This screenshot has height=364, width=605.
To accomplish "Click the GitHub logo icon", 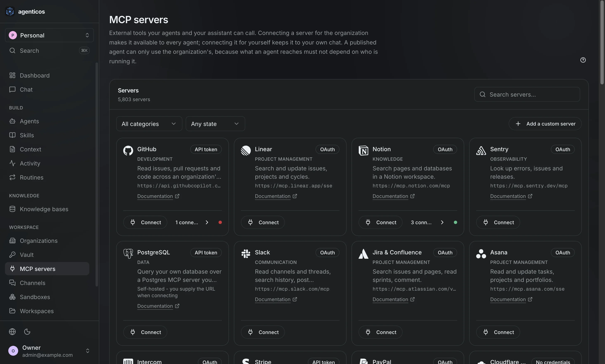I will (x=128, y=151).
